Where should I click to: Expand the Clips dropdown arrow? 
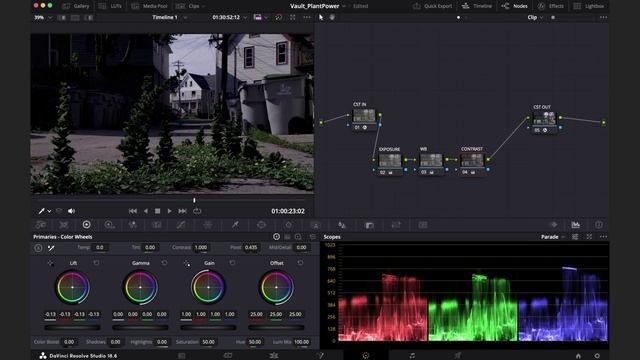click(203, 7)
